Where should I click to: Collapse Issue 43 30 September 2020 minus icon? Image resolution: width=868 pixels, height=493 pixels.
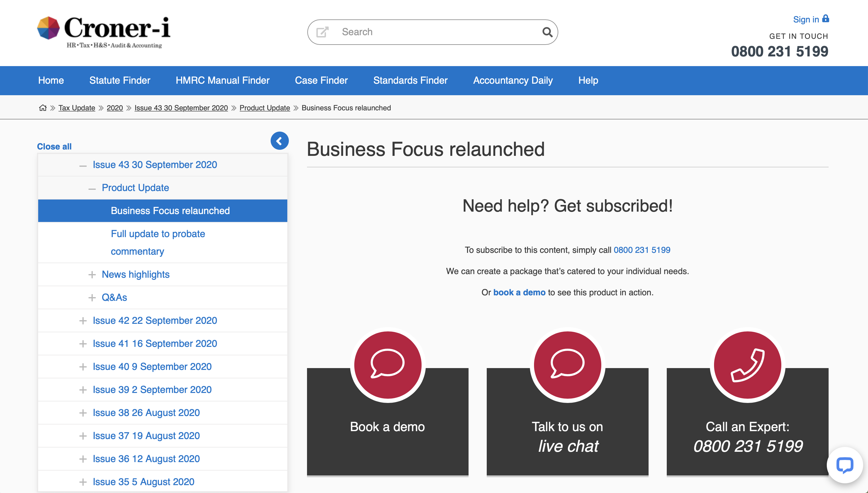pyautogui.click(x=83, y=166)
